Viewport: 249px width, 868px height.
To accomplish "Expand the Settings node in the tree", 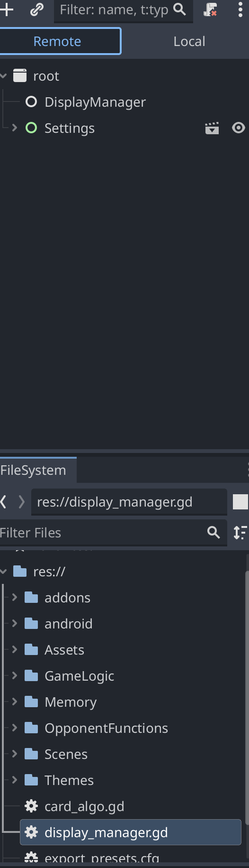I will point(15,128).
